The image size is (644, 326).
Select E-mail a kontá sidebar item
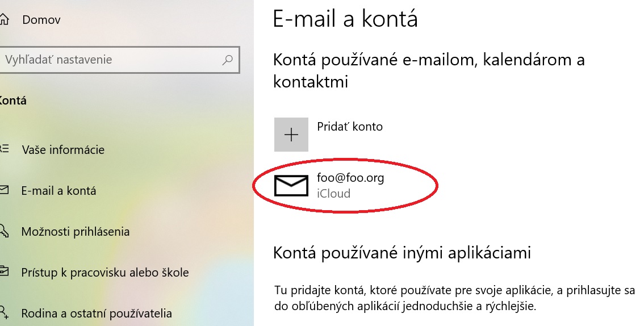pos(58,191)
